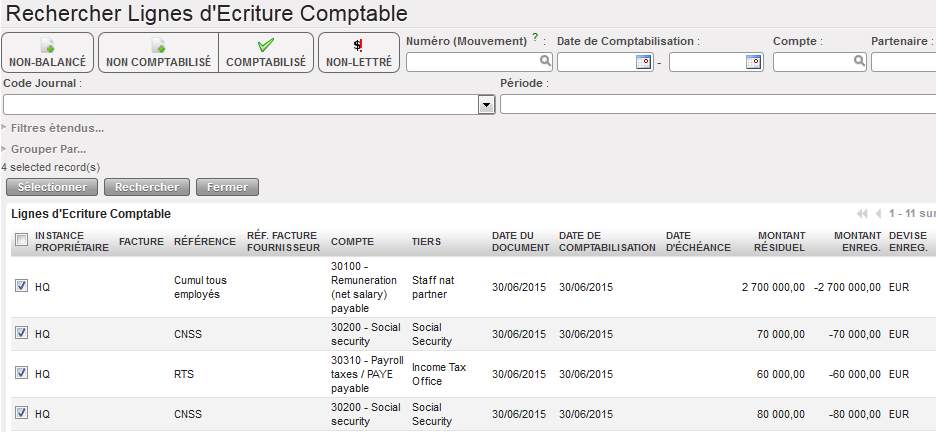Sort by the Compte column header
Screen dimensions: 936x432
[x=353, y=241]
